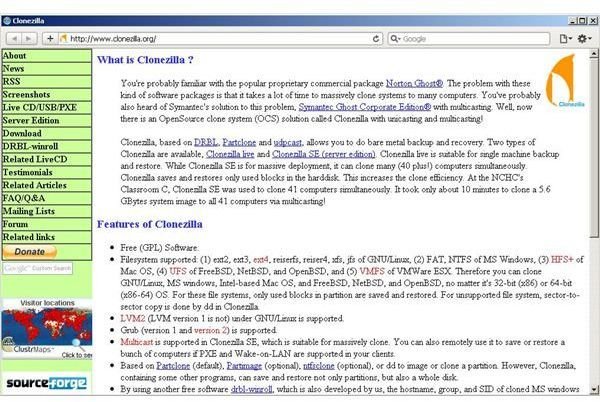Follow the ext4 red link
This screenshot has width=600, height=402.
(261, 260)
